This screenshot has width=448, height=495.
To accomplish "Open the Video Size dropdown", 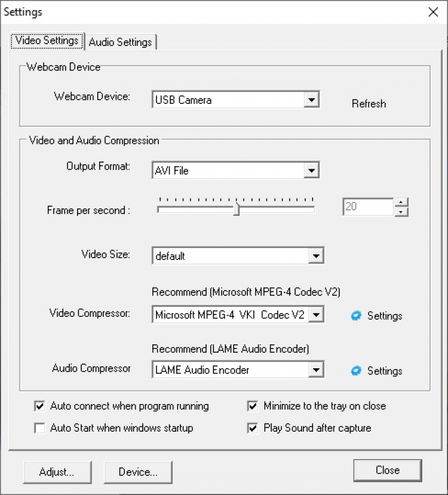I will [x=315, y=256].
